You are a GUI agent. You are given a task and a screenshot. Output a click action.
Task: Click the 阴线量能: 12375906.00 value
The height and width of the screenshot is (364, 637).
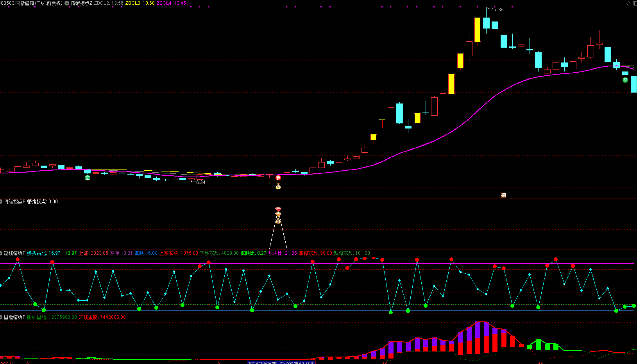[52, 317]
